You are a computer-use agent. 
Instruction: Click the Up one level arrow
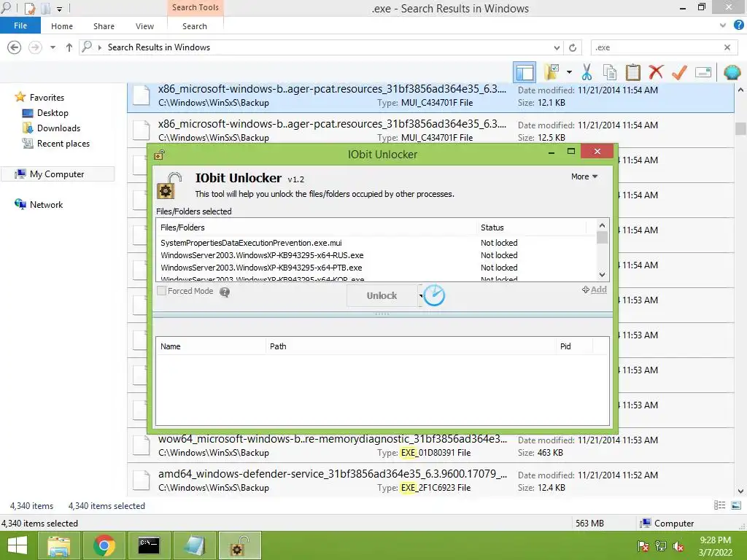click(x=69, y=47)
